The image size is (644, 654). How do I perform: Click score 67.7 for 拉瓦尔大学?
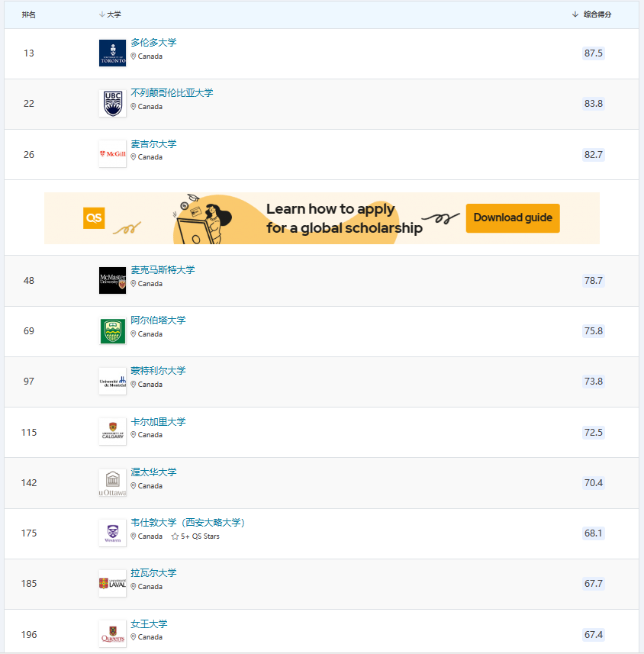point(593,584)
